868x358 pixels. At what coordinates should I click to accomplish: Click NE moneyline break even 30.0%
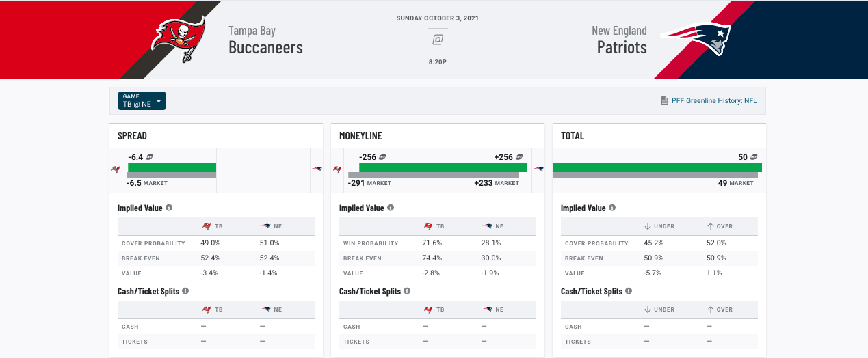(491, 258)
